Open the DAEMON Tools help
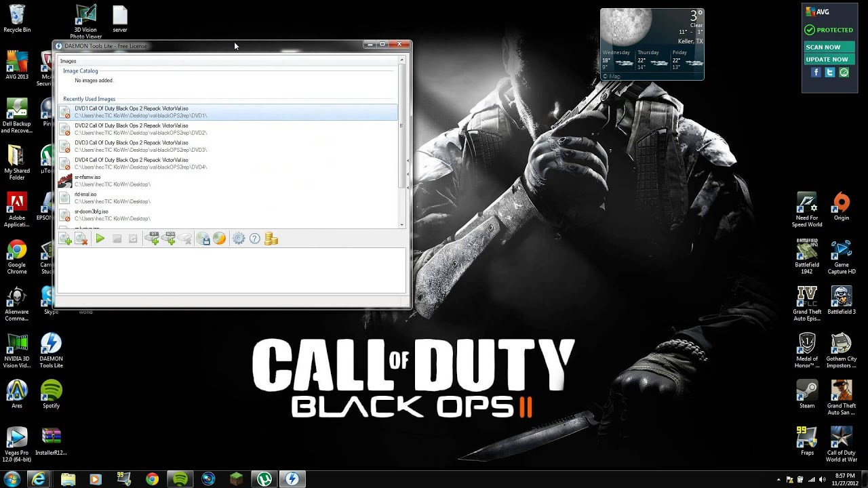This screenshot has width=868, height=488. point(256,239)
